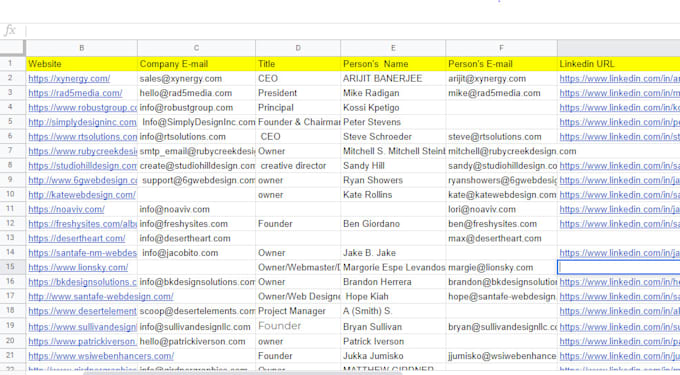Select the lori@noaviv.com cell

(501, 209)
